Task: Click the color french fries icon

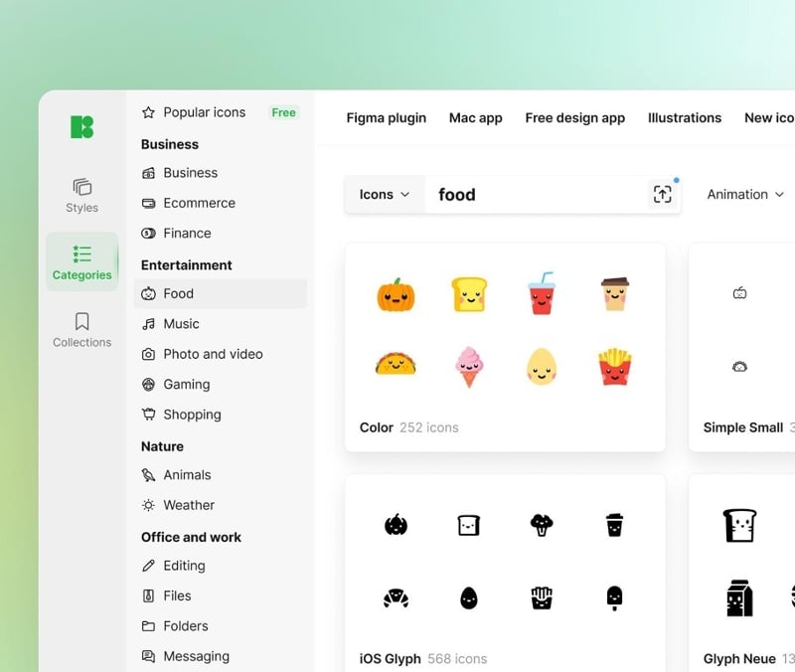Action: 614,367
